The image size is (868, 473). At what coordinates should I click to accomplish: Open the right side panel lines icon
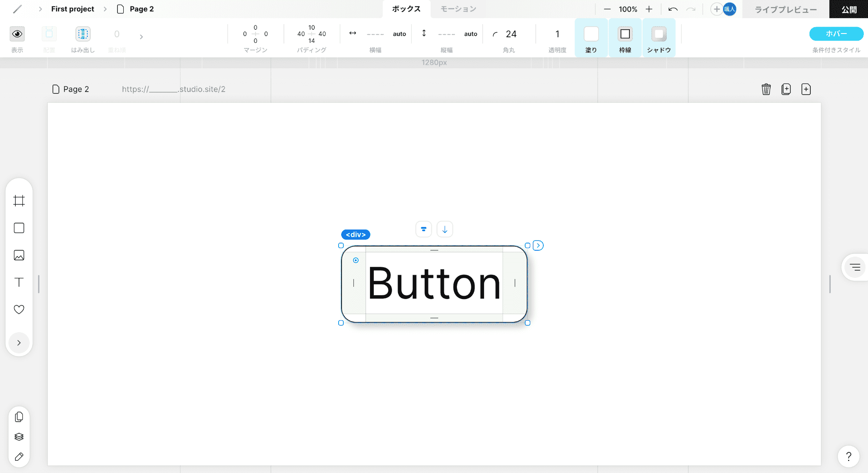point(855,267)
